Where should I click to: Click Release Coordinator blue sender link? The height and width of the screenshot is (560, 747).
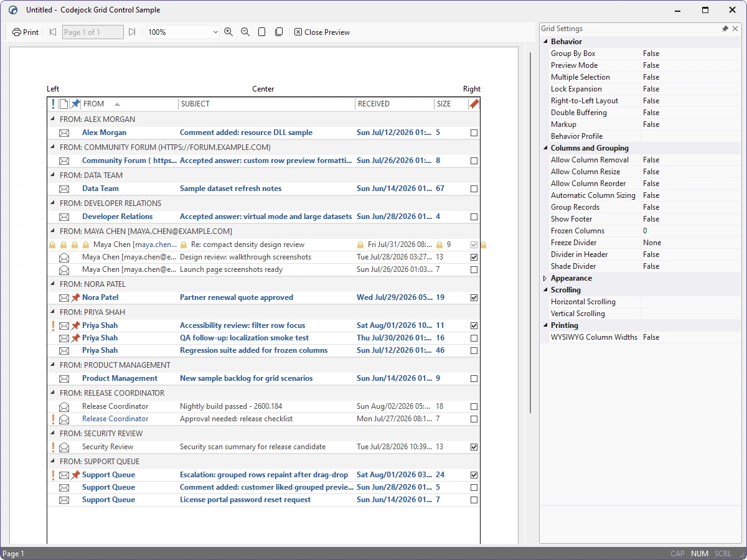click(x=115, y=419)
